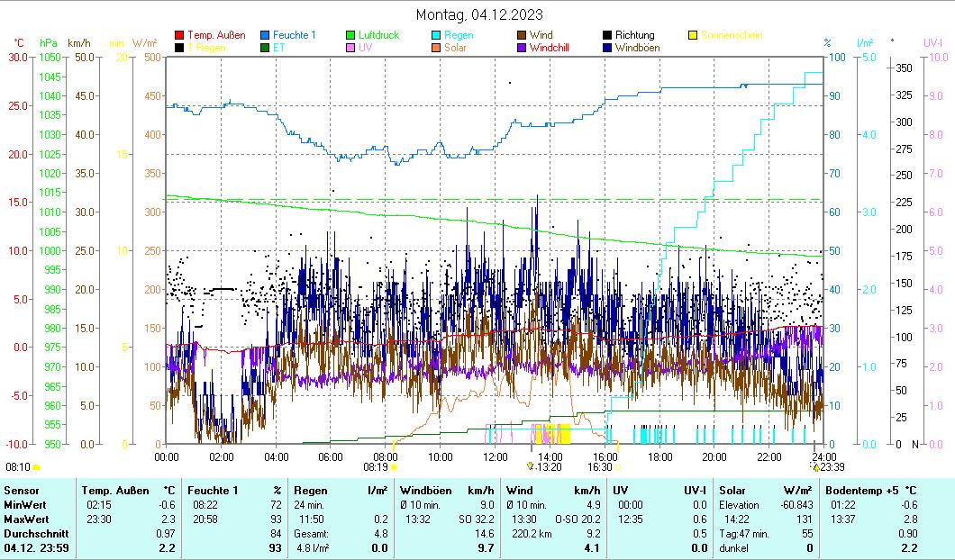Select the black Richtung legend square

(x=608, y=35)
